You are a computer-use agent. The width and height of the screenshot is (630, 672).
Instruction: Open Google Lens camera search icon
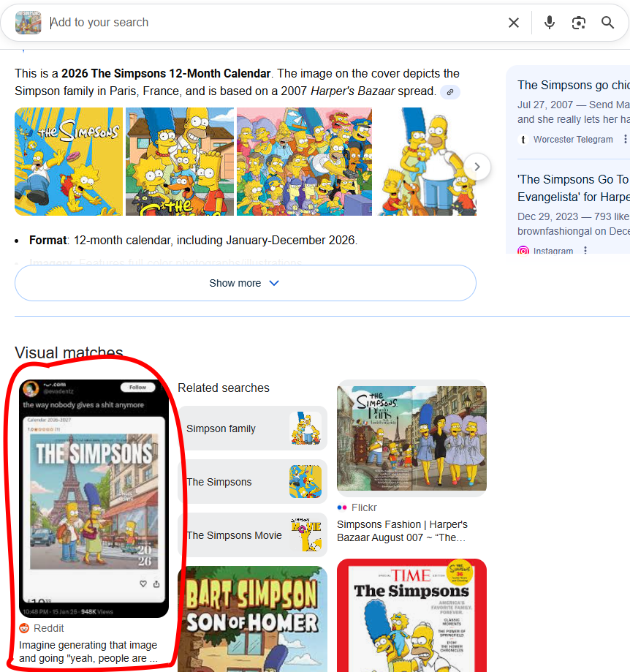tap(579, 23)
